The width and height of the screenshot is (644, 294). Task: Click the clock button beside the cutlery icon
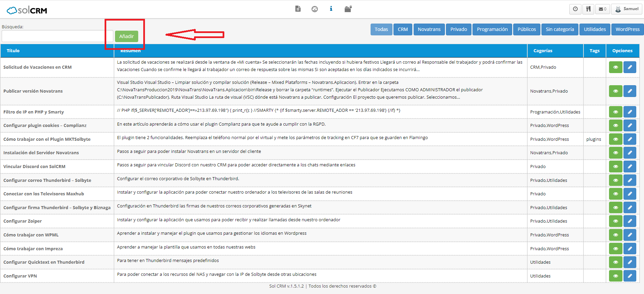coord(575,9)
